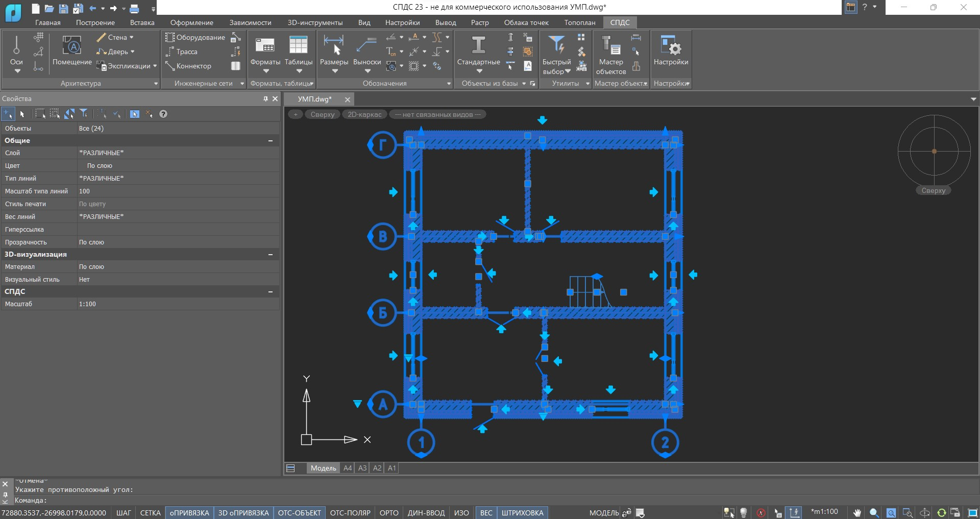Click the Save icon in quick access toolbar

[64, 8]
